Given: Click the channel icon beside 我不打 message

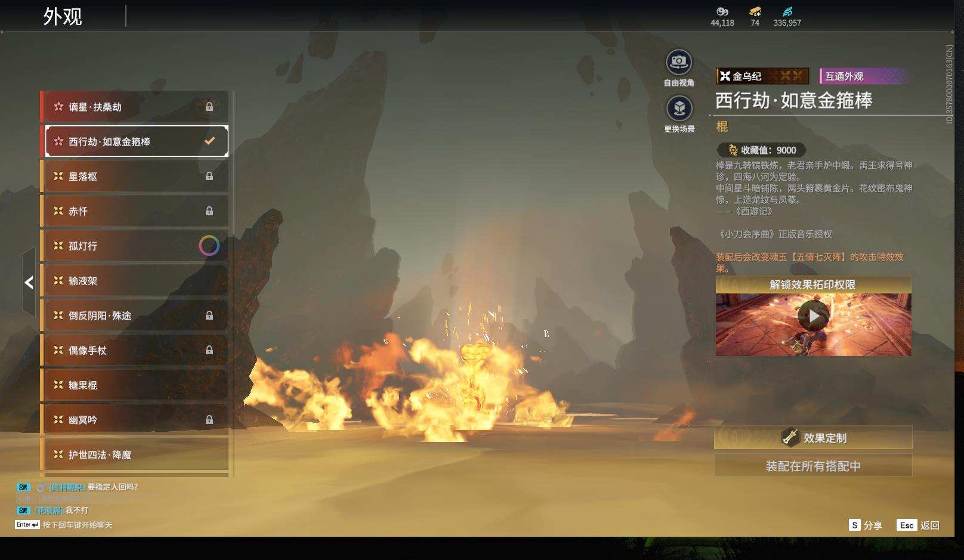Looking at the screenshot, I should click(23, 511).
